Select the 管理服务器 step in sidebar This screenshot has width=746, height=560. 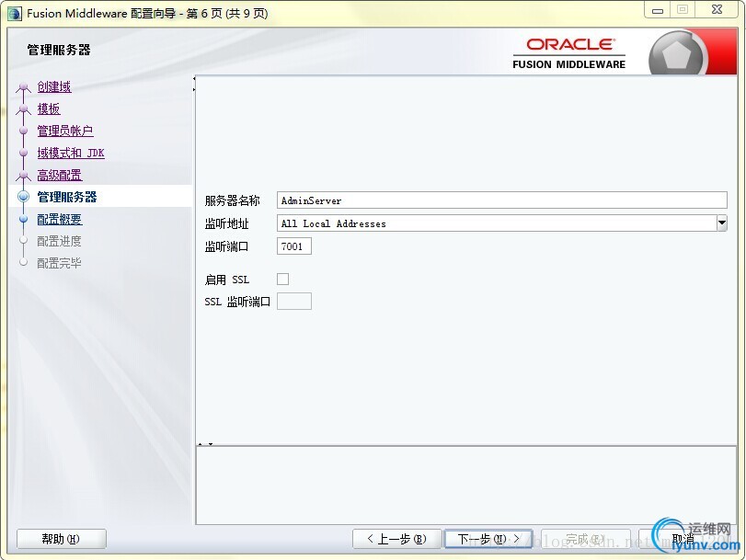pos(66,197)
